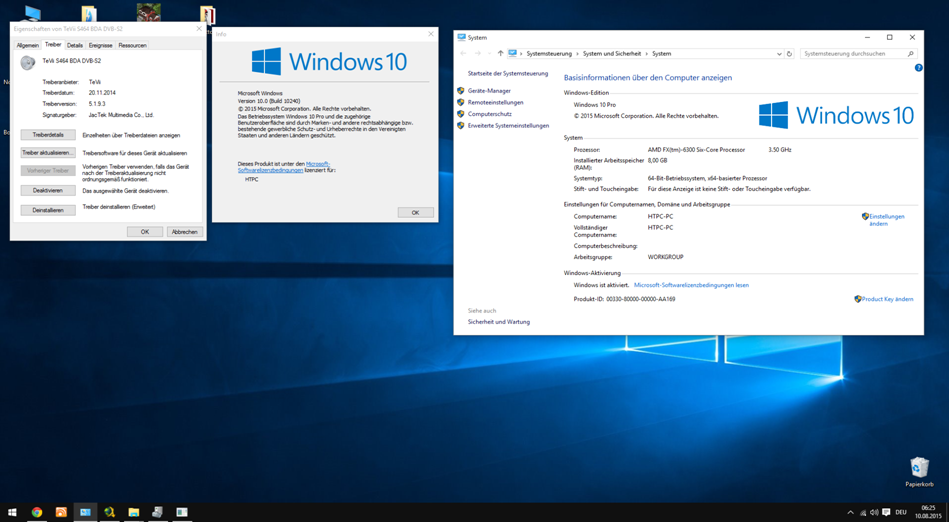The width and height of the screenshot is (949, 522).
Task: Show hidden system tray icons
Action: tap(850, 512)
